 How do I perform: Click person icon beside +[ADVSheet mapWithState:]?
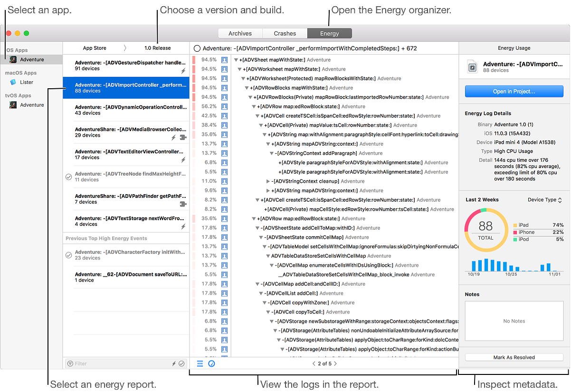225,60
